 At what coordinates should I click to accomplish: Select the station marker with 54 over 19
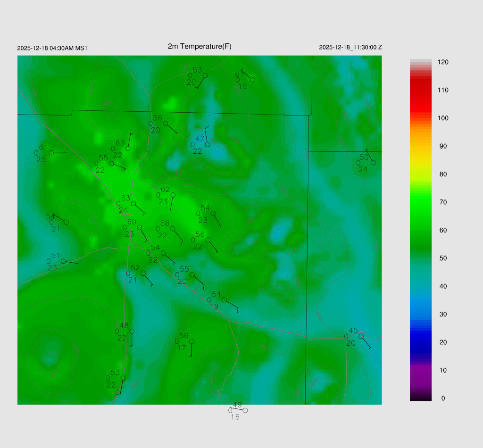point(225,300)
